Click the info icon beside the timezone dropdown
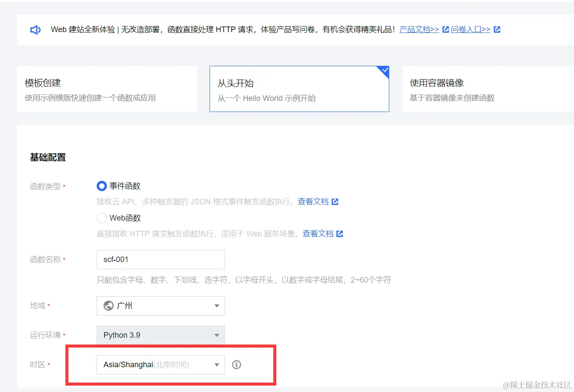 237,365
